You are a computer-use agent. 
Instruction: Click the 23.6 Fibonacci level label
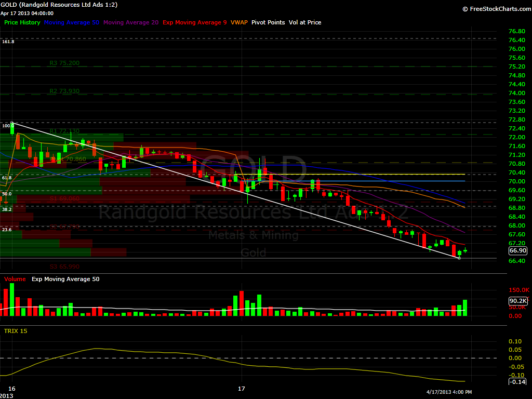(7, 230)
